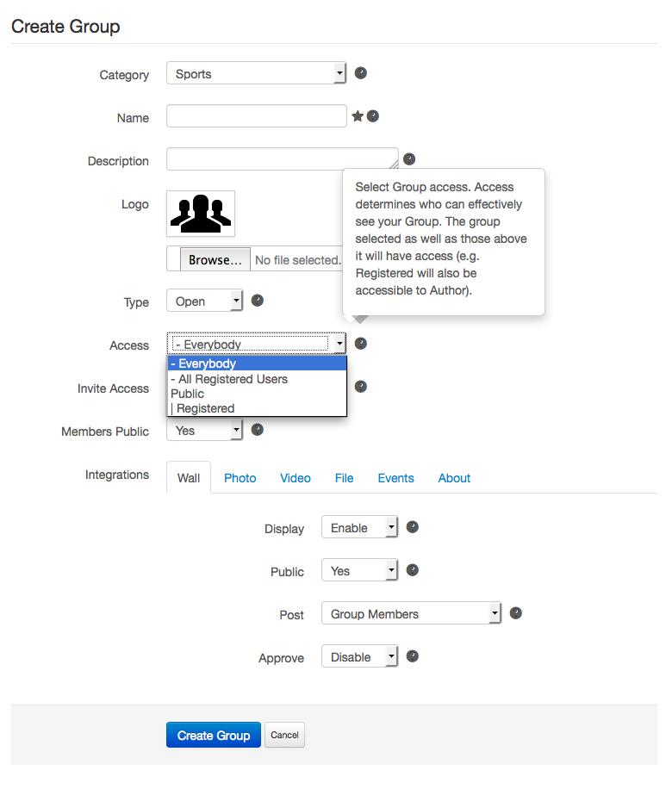Viewport: 672px width, 789px height.
Task: Expand the Type dropdown set to Open
Action: pos(204,301)
